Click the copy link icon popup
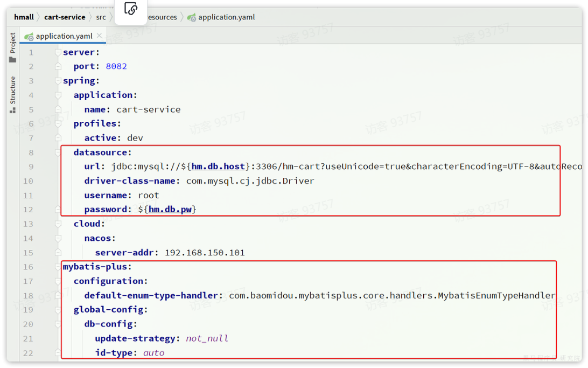The width and height of the screenshot is (588, 368). [130, 9]
